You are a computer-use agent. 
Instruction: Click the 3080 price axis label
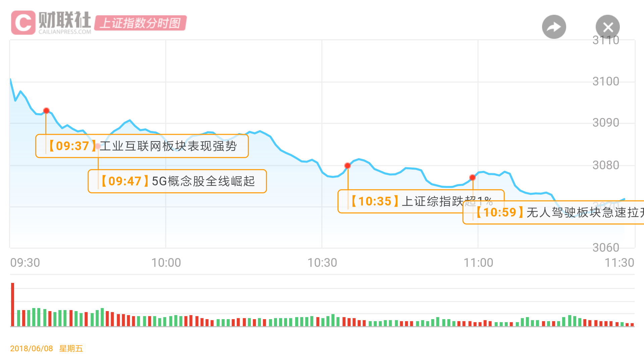point(605,165)
